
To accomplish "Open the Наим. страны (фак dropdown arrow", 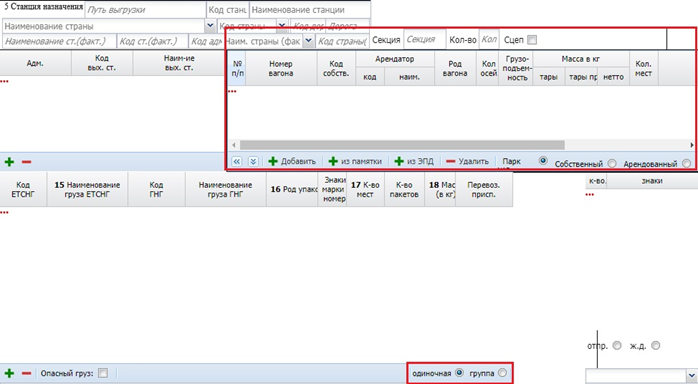I will (308, 41).
